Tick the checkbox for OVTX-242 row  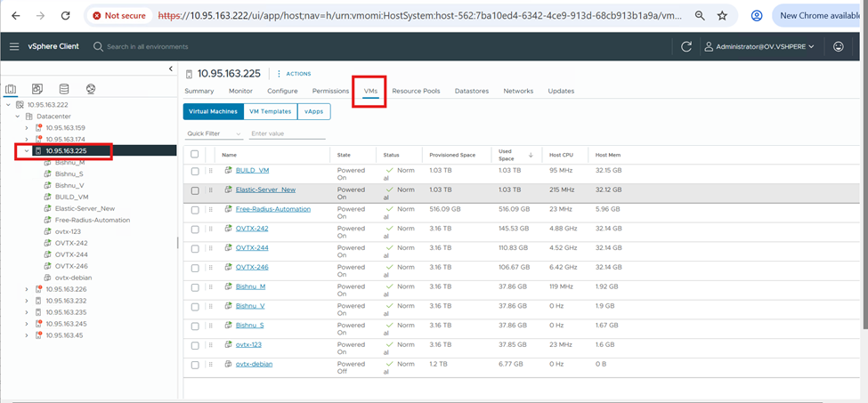click(195, 230)
